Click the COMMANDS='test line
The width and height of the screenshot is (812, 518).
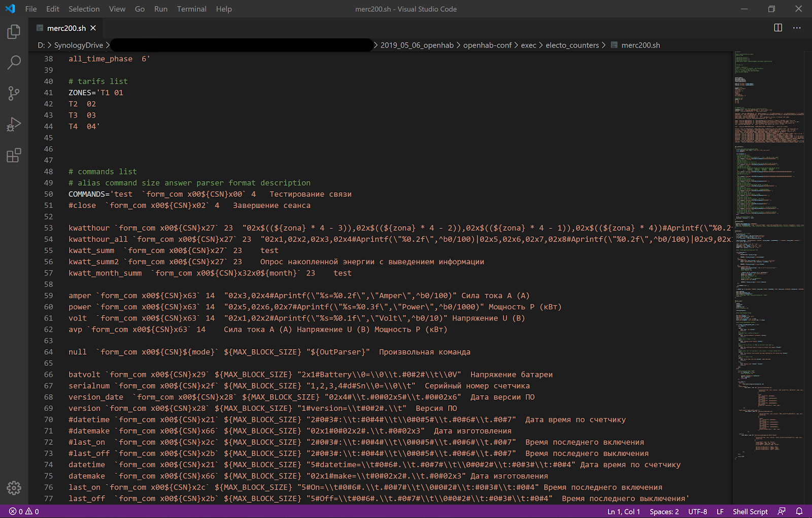tap(210, 194)
